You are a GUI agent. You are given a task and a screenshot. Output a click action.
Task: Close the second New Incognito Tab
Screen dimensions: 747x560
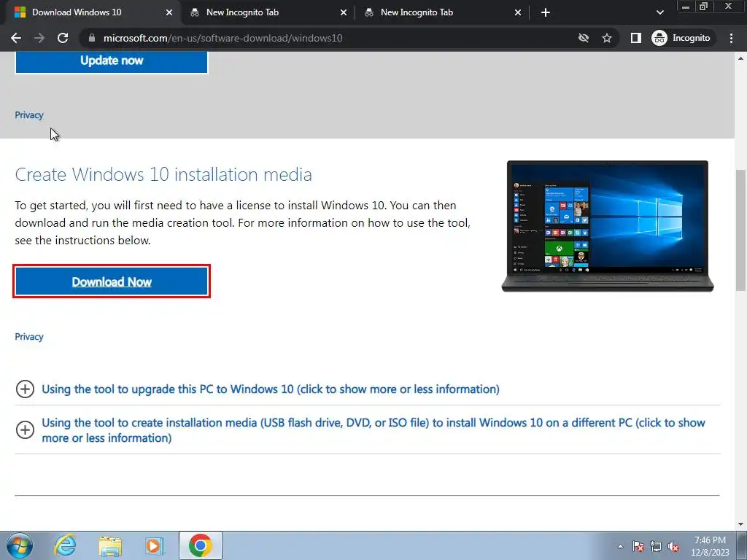[518, 12]
